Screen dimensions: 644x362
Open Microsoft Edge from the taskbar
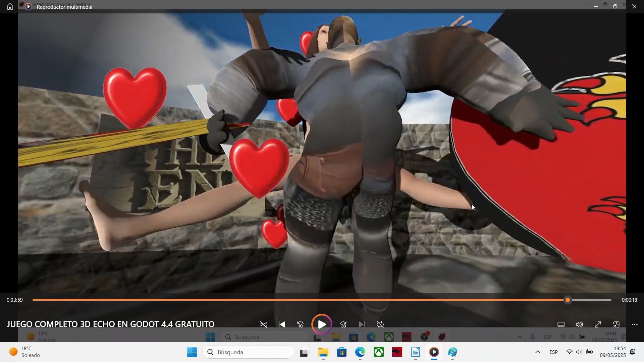point(360,352)
